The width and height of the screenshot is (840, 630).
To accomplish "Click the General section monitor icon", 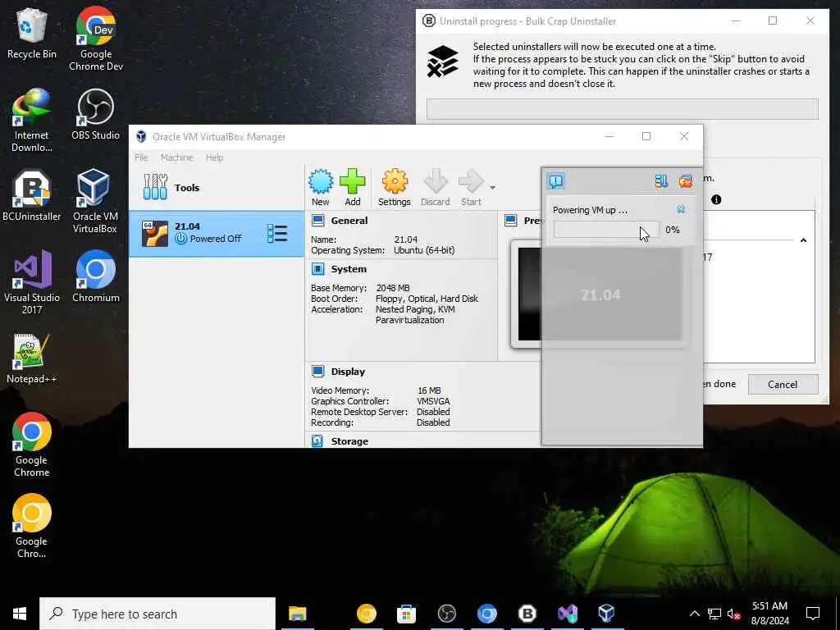I will coord(317,221).
